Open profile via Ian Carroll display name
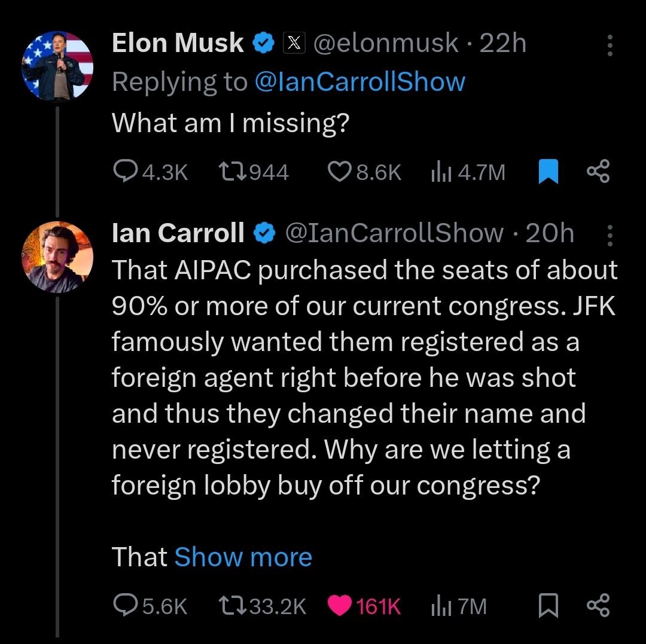This screenshot has height=644, width=646. 178,233
